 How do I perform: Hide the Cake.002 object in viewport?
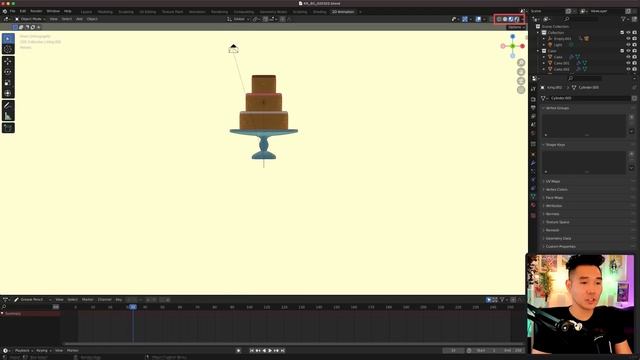tap(629, 69)
